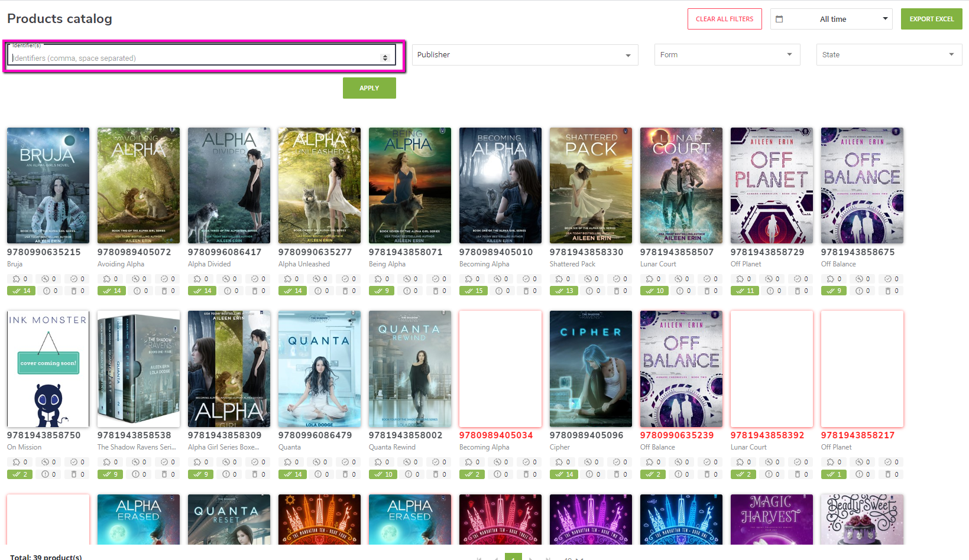Click the exclamation counter under Bruja

(x=50, y=291)
